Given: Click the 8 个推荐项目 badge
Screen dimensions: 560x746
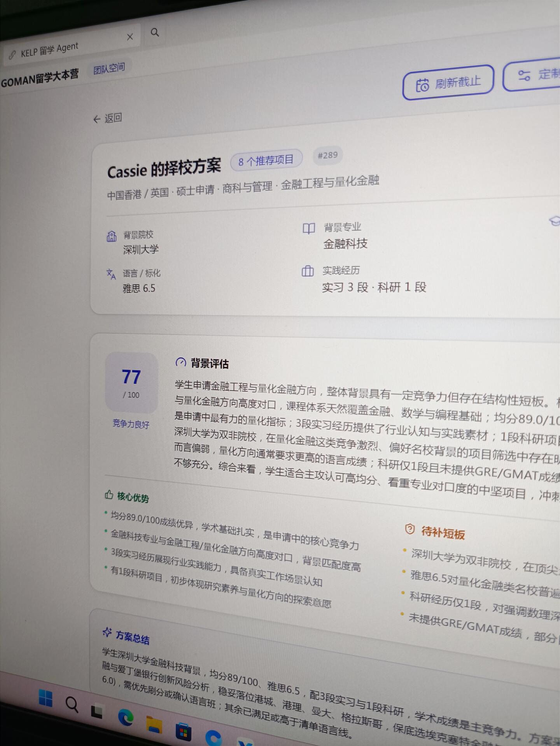Looking at the screenshot, I should [266, 160].
